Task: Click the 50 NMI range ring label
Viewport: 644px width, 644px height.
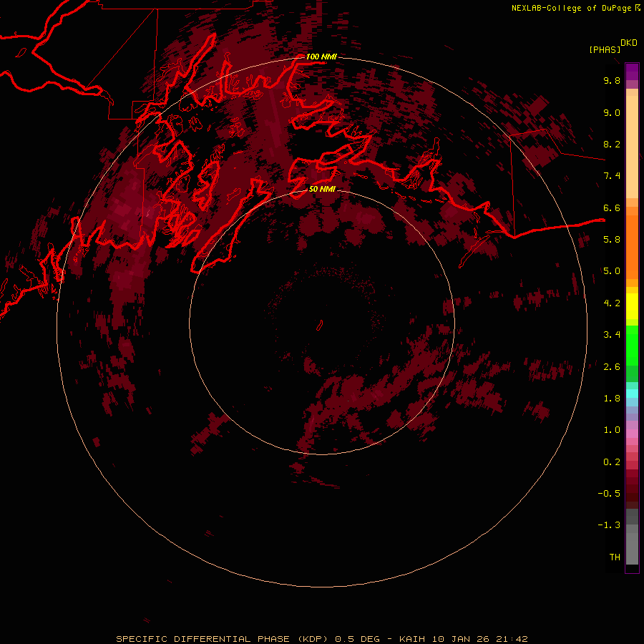Action: (322, 189)
